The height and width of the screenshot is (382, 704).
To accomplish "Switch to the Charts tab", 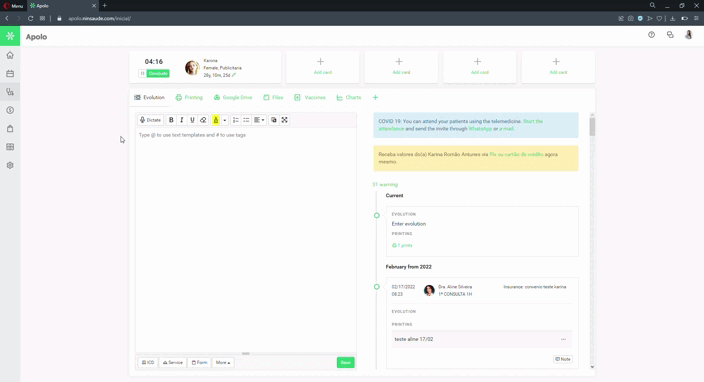I will click(x=349, y=97).
